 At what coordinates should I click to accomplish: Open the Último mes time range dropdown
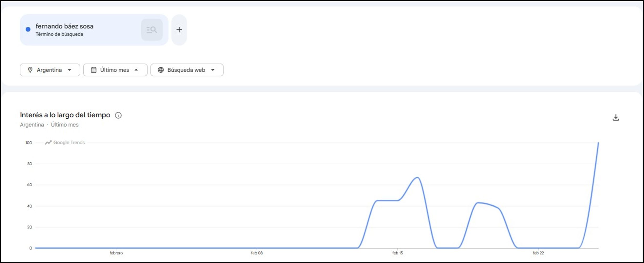click(x=115, y=70)
